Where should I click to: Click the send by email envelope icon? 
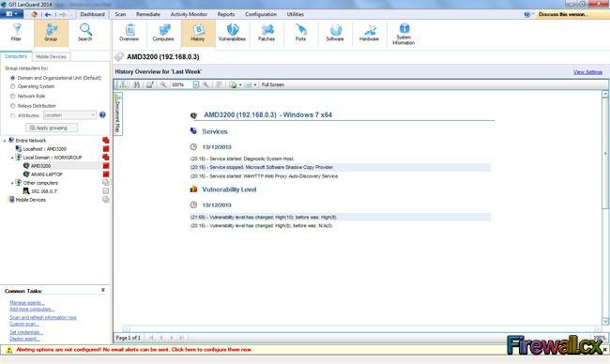coord(248,84)
